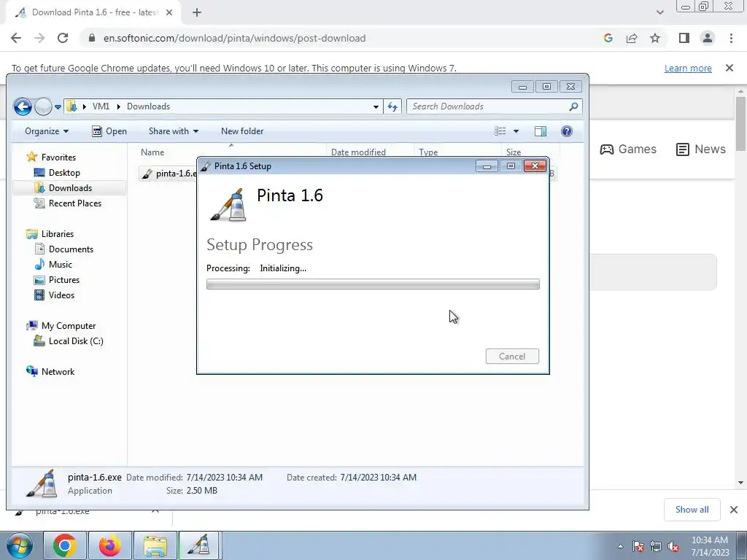Open Explorer help icon
The width and height of the screenshot is (747, 560).
(x=566, y=131)
